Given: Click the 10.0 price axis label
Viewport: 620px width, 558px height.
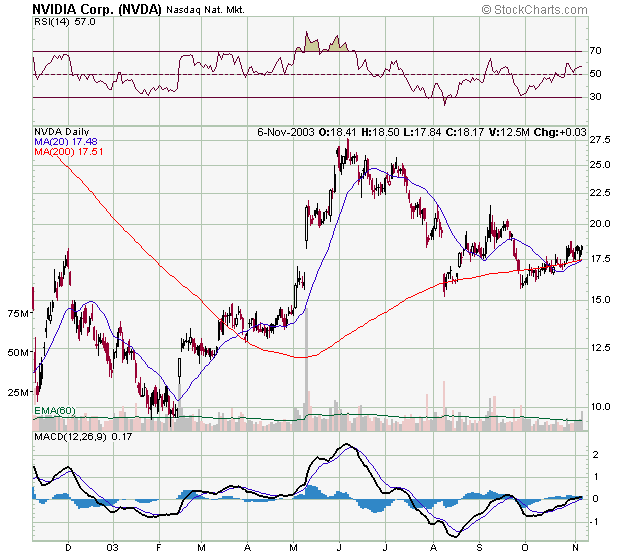Looking at the screenshot, I should 600,407.
